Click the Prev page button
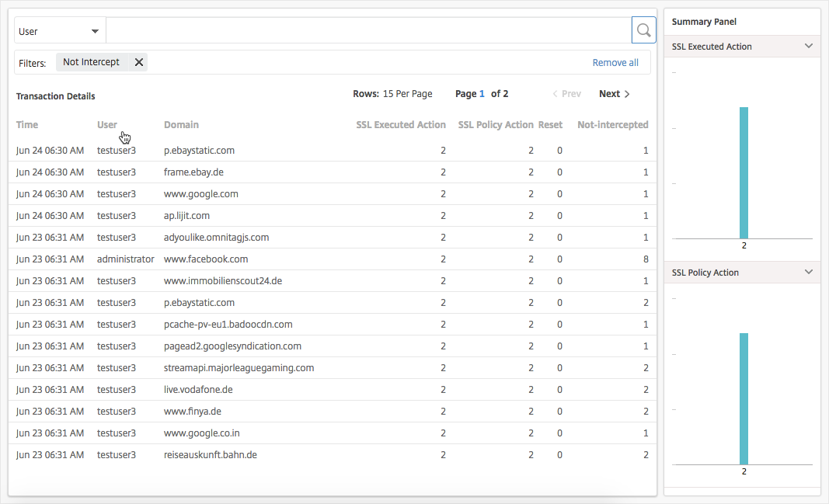This screenshot has width=829, height=504. pos(566,94)
